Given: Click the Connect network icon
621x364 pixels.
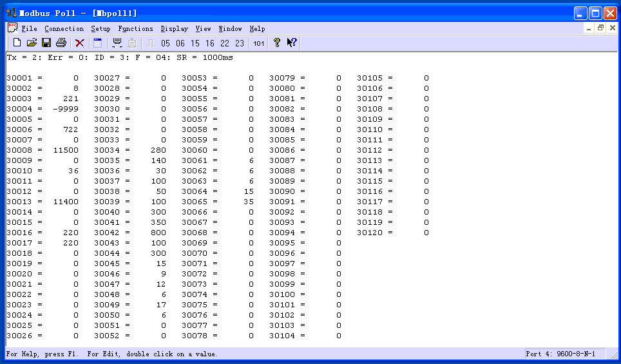Looking at the screenshot, I should point(117,43).
